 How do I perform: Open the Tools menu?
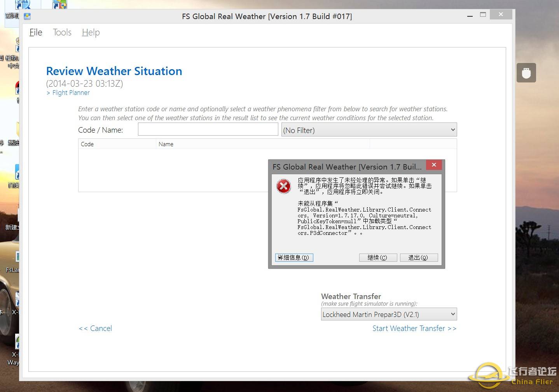click(62, 32)
